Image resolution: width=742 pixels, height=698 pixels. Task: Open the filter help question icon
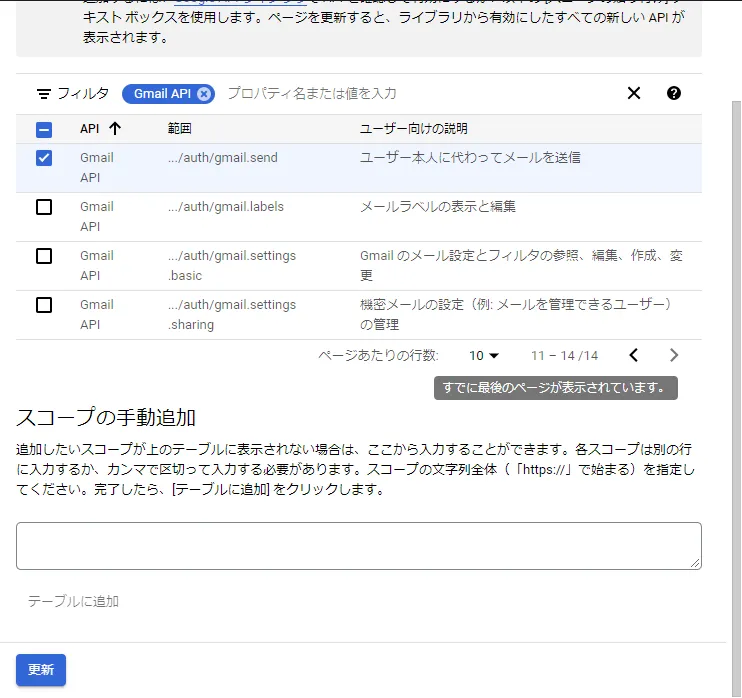click(673, 93)
